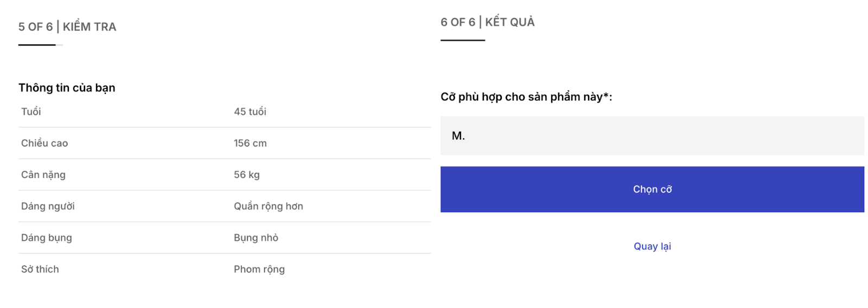The image size is (868, 308).
Task: Click the "Chiều cao" row label
Action: click(44, 143)
